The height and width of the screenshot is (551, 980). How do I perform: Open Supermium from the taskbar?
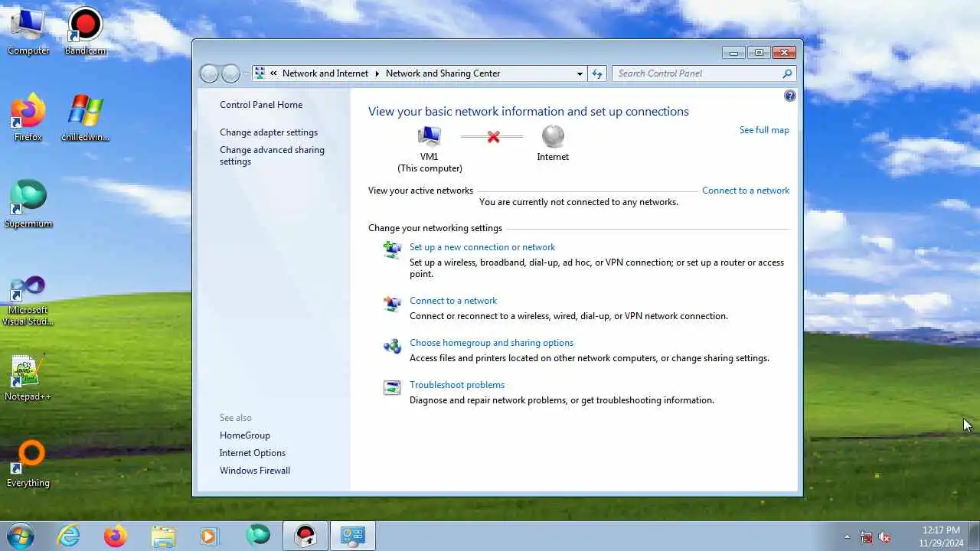(x=258, y=536)
